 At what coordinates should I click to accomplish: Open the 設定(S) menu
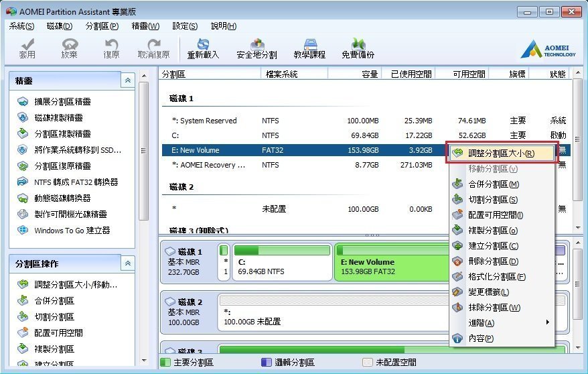pyautogui.click(x=185, y=26)
